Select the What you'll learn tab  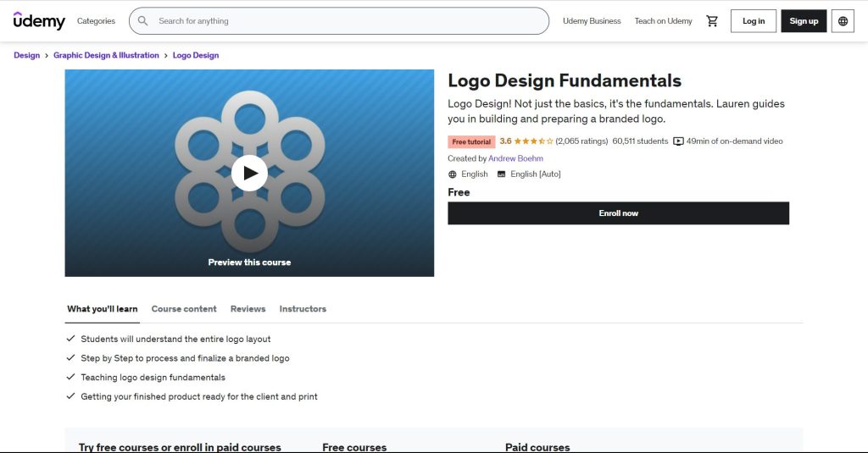click(x=103, y=309)
